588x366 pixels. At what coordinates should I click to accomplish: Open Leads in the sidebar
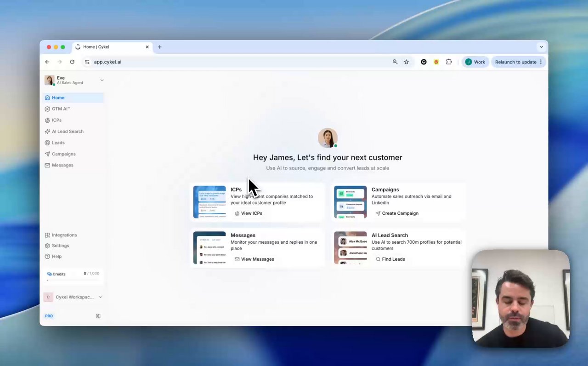(x=73, y=143)
